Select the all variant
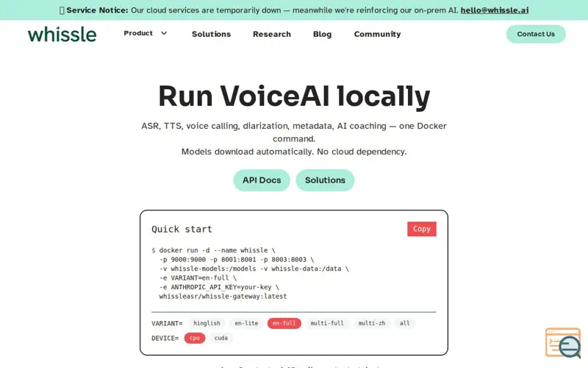588x368 pixels. [404, 323]
